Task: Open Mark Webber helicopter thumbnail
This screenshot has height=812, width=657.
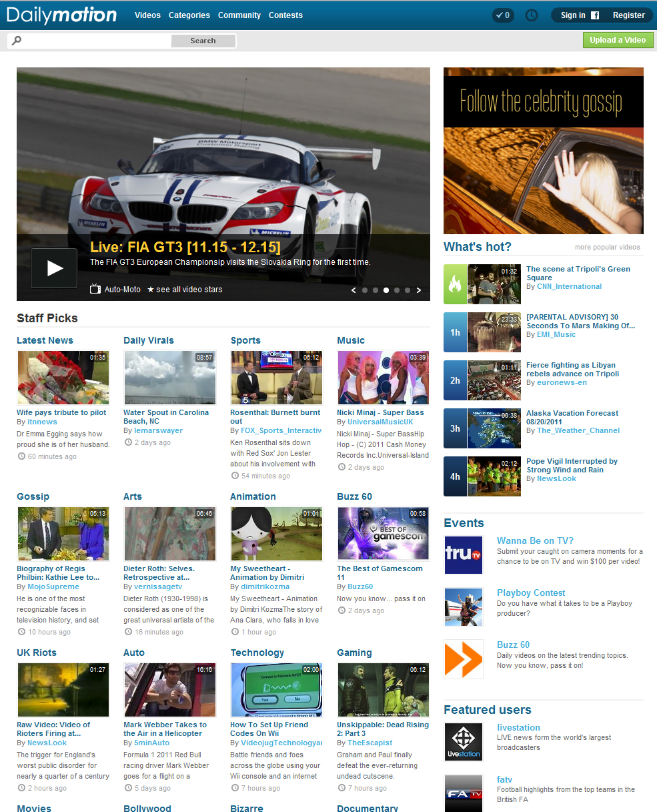Action: coord(169,690)
